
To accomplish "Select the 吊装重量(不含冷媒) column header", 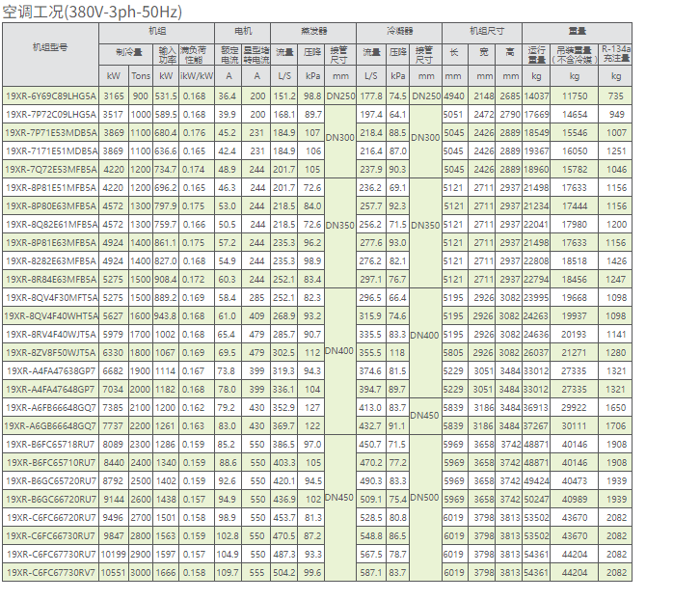I will (x=574, y=50).
